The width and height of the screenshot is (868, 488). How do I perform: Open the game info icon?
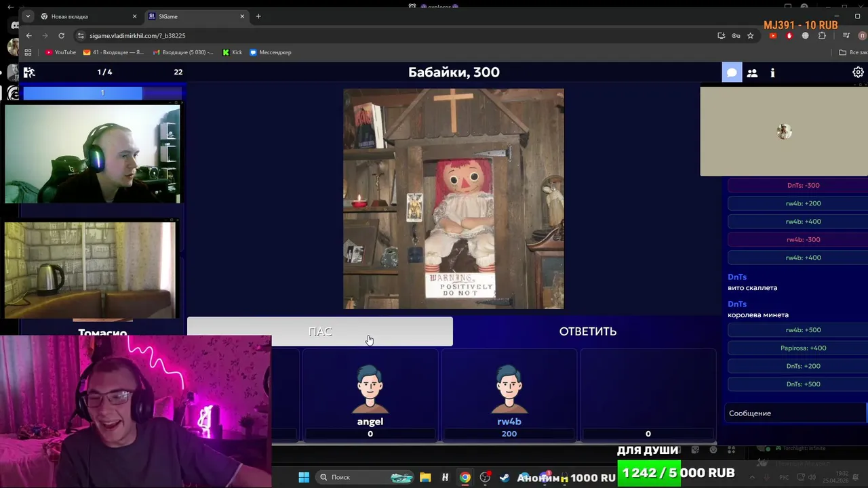click(772, 73)
